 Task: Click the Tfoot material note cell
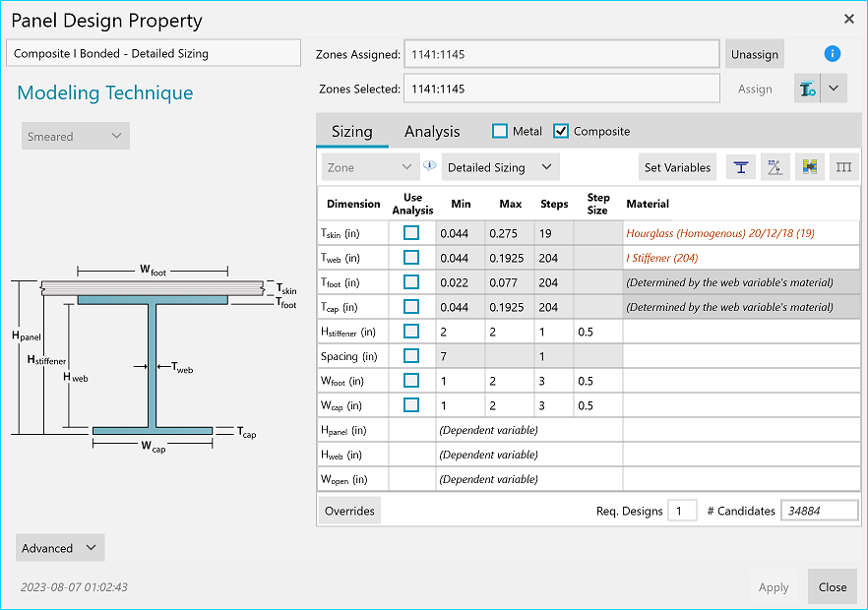point(741,282)
